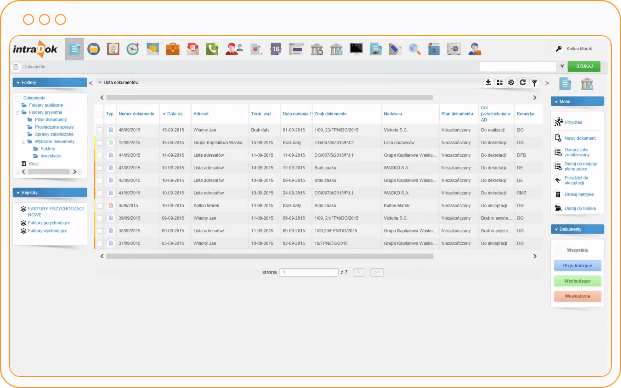Open the clipboard tasks module icon
The image size is (621, 388).
pos(113,49)
